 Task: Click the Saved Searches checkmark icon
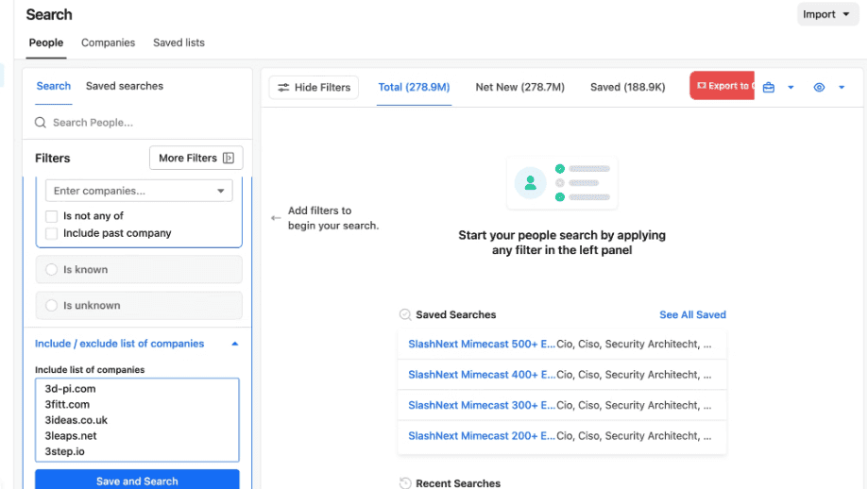pyautogui.click(x=405, y=314)
